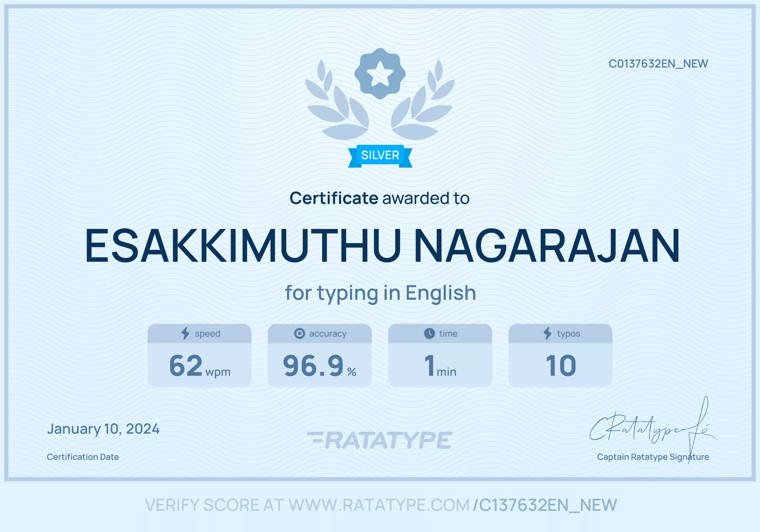Click the 'for typing in English' text
760x532 pixels.
pos(380,293)
